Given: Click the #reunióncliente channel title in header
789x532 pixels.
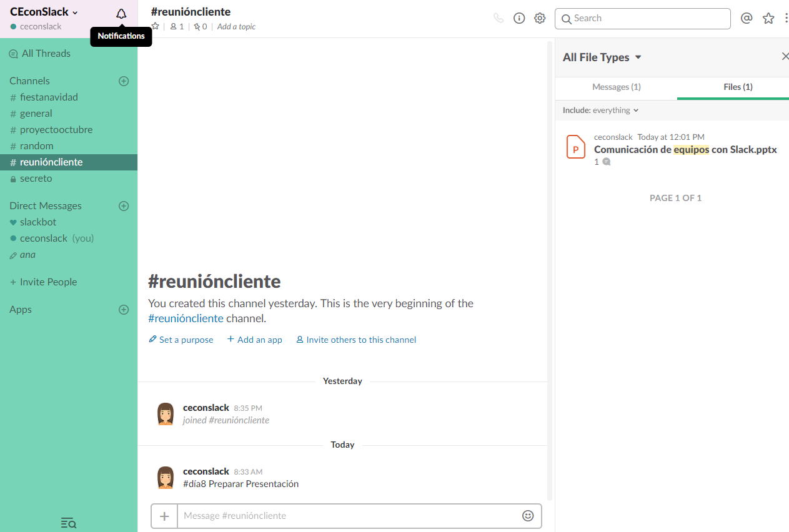Looking at the screenshot, I should (x=191, y=12).
